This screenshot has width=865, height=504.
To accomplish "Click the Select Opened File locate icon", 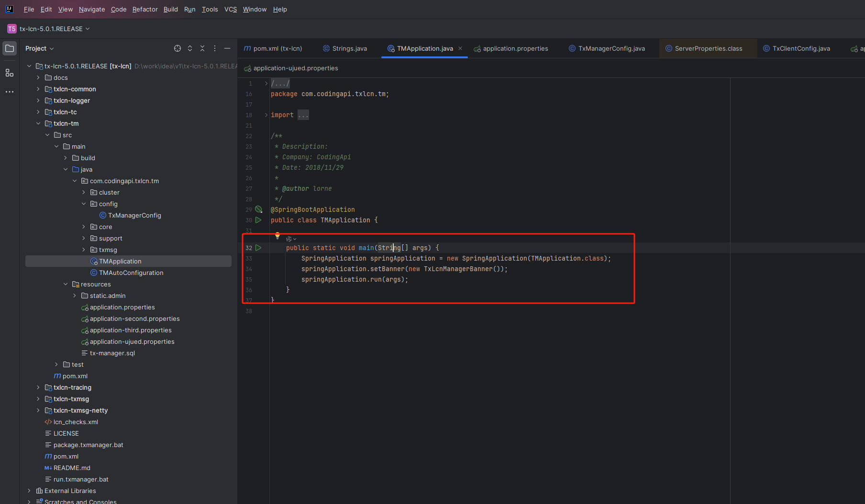I will coord(177,48).
